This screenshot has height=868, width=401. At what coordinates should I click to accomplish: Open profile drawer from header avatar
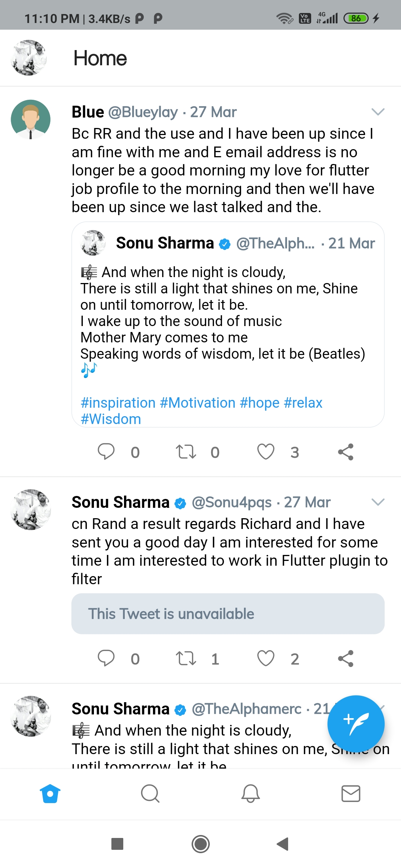click(x=29, y=58)
